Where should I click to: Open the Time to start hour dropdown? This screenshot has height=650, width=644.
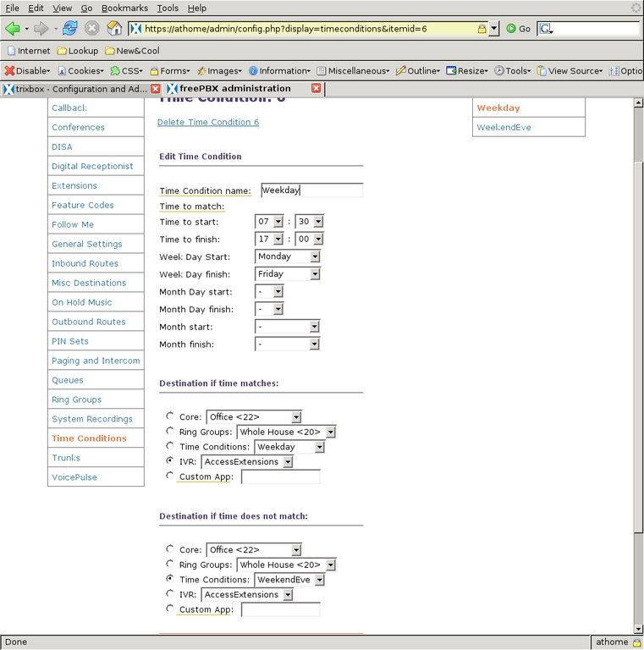[x=269, y=222]
